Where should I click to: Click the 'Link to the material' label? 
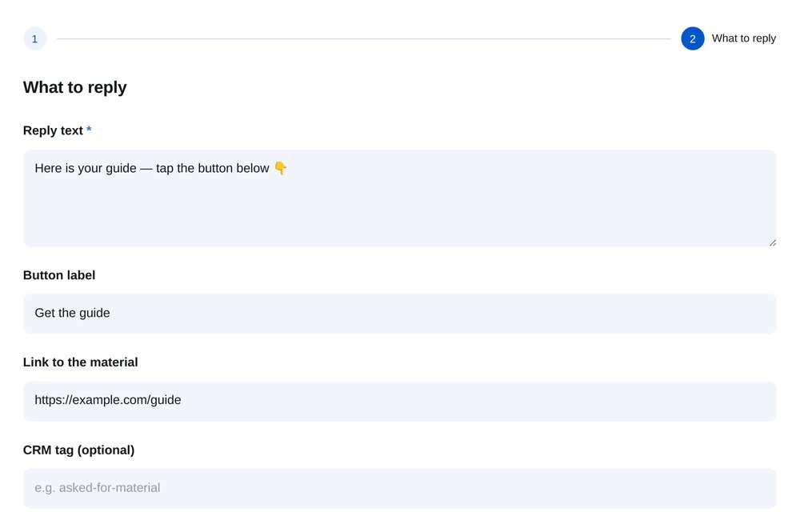point(81,362)
